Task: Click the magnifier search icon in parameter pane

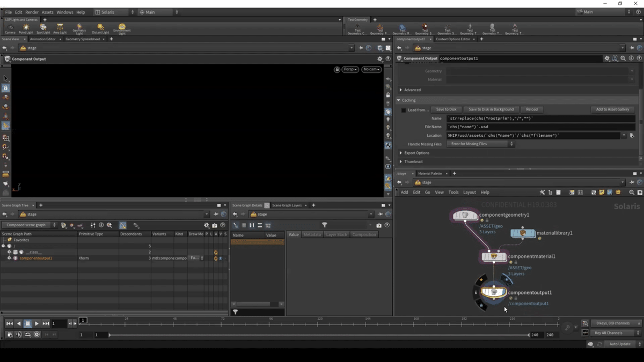Action: click(623, 58)
